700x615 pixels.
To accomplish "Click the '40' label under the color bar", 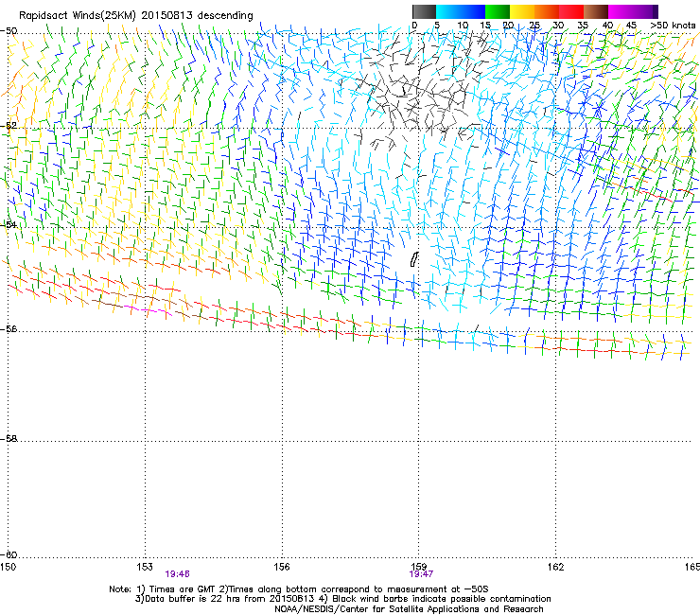I will (607, 25).
